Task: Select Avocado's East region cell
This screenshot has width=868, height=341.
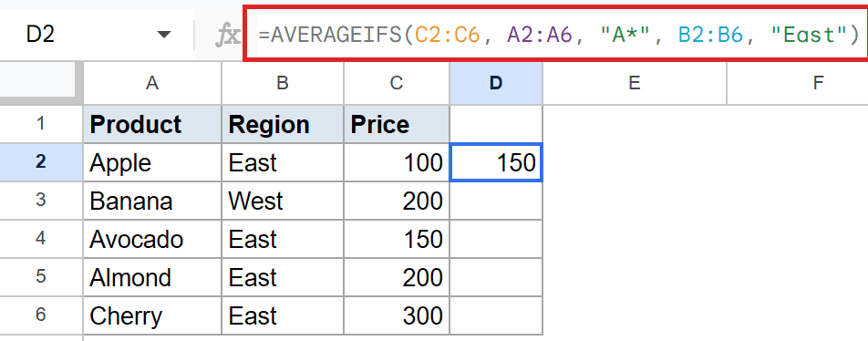Action: pyautogui.click(x=283, y=239)
